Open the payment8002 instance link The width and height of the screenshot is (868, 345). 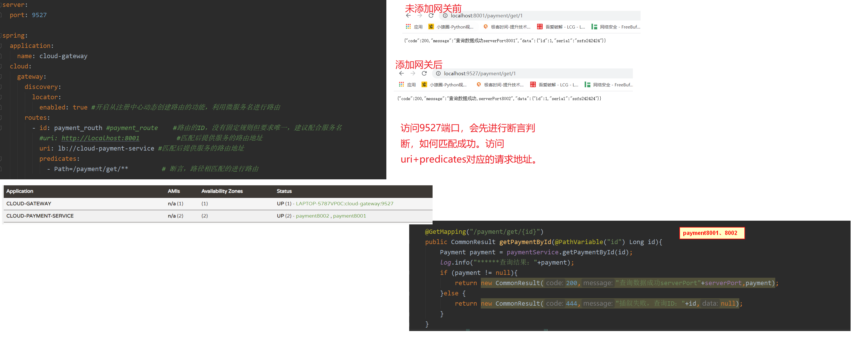pyautogui.click(x=312, y=216)
